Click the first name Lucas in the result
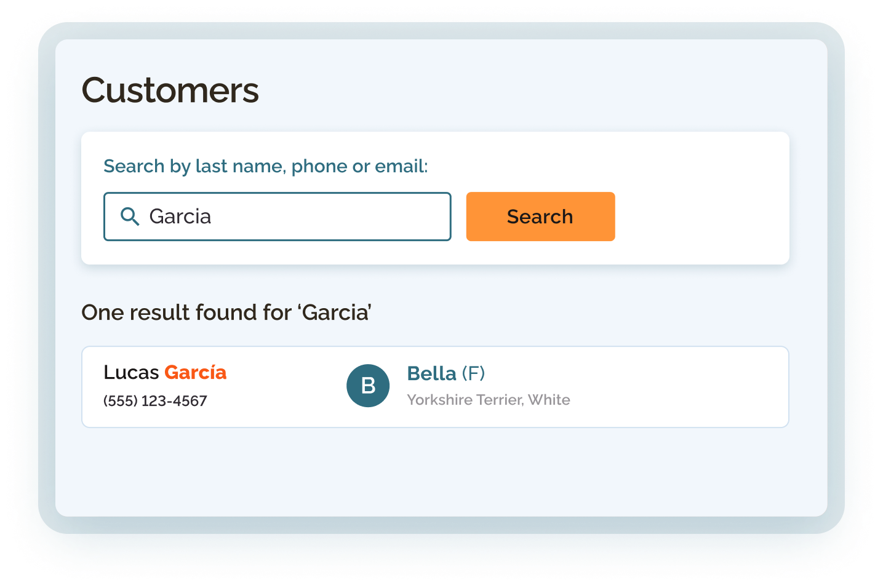The width and height of the screenshot is (883, 588). [131, 372]
